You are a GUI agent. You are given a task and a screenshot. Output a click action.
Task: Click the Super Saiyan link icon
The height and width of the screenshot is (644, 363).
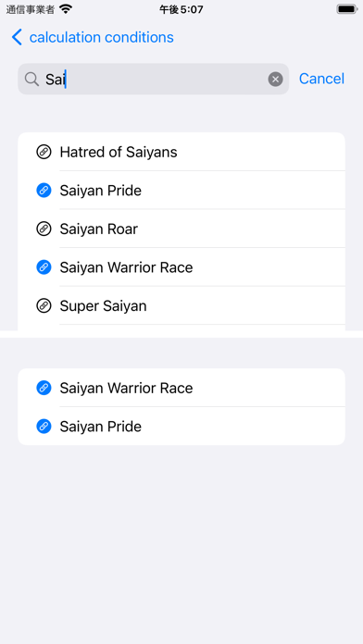(x=44, y=306)
